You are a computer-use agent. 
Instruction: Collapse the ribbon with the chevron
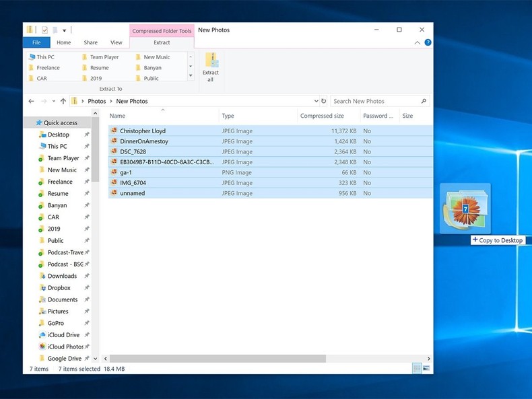[418, 42]
